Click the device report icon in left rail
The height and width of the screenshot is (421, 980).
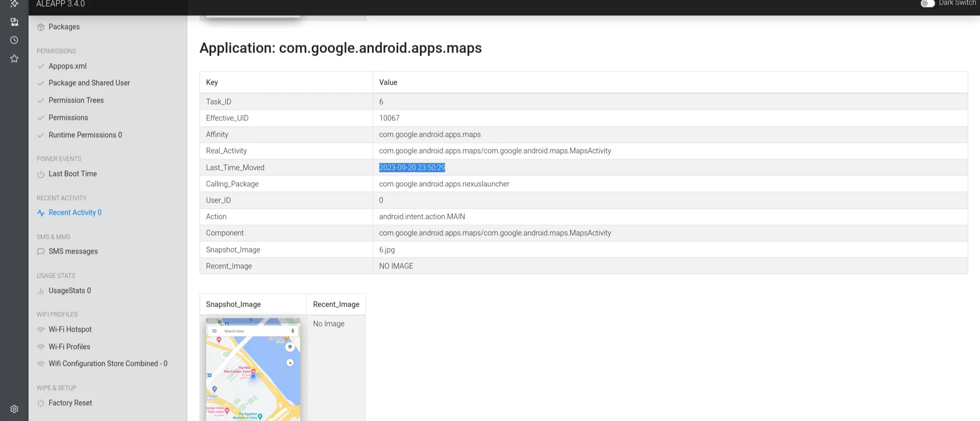click(x=14, y=21)
